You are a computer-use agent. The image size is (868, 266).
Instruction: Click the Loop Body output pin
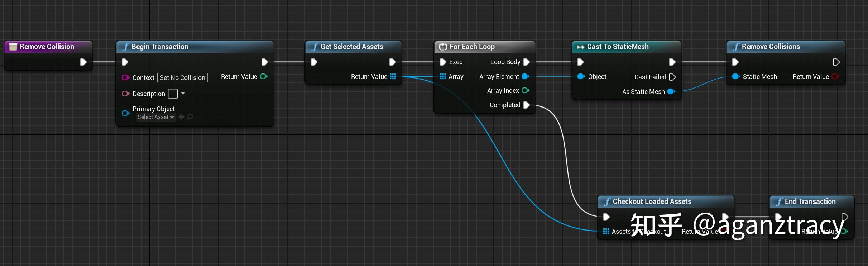click(527, 62)
